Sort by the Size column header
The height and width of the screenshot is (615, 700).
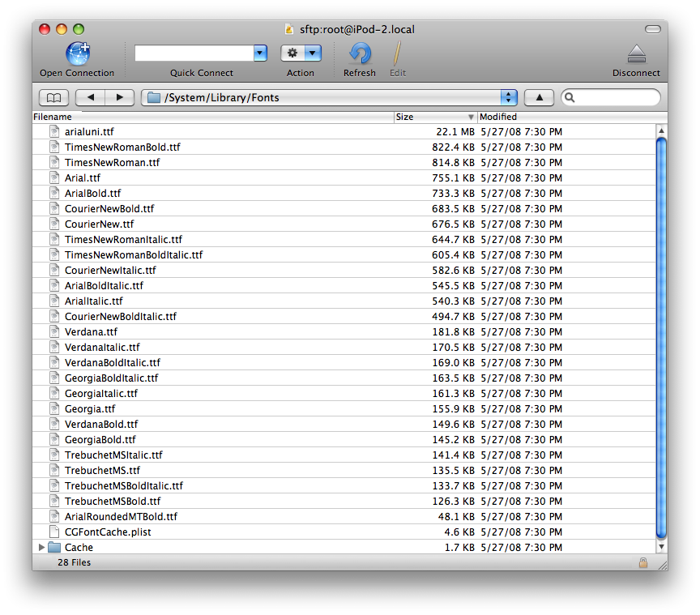435,117
